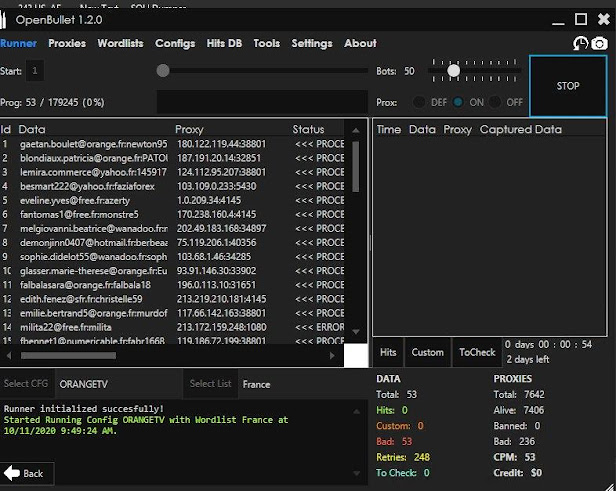Click data list vertical scrollbar thumb
The height and width of the screenshot is (491, 616).
click(356, 167)
